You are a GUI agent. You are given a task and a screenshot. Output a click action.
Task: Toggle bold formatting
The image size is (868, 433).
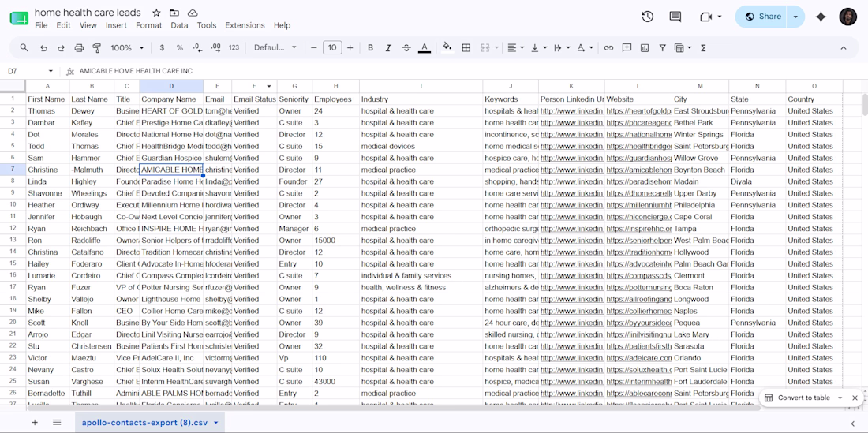(370, 48)
